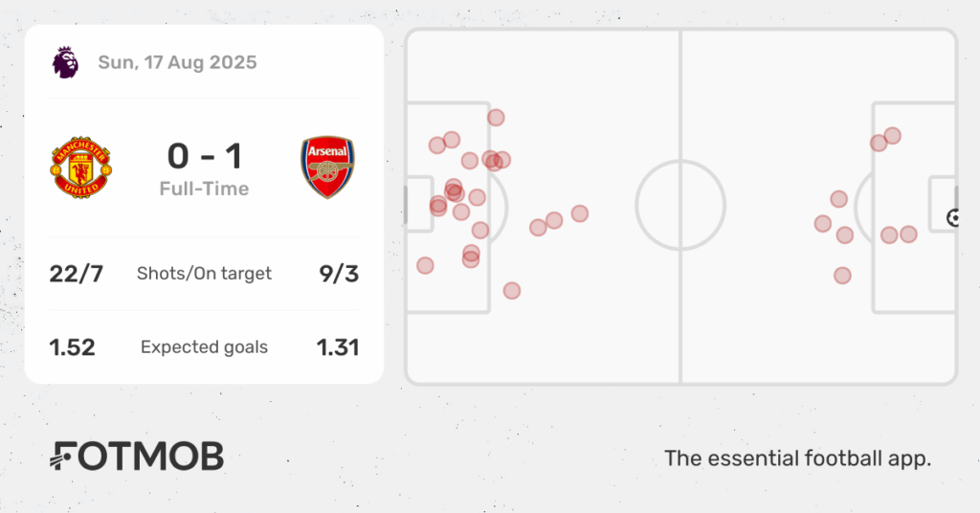Screen dimensions: 980x513
Task: Click Arsenal's 1.31 expected goals value
Action: (x=338, y=347)
